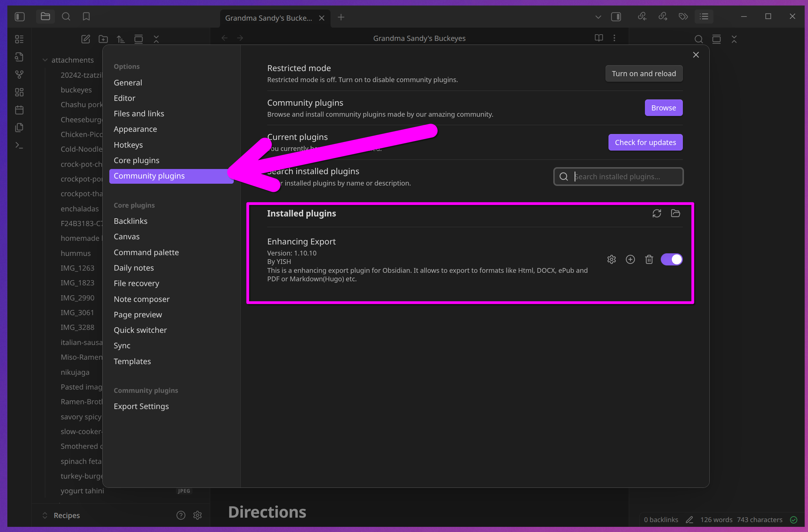Select Core plugins in settings sidebar
808x532 pixels.
(x=137, y=161)
